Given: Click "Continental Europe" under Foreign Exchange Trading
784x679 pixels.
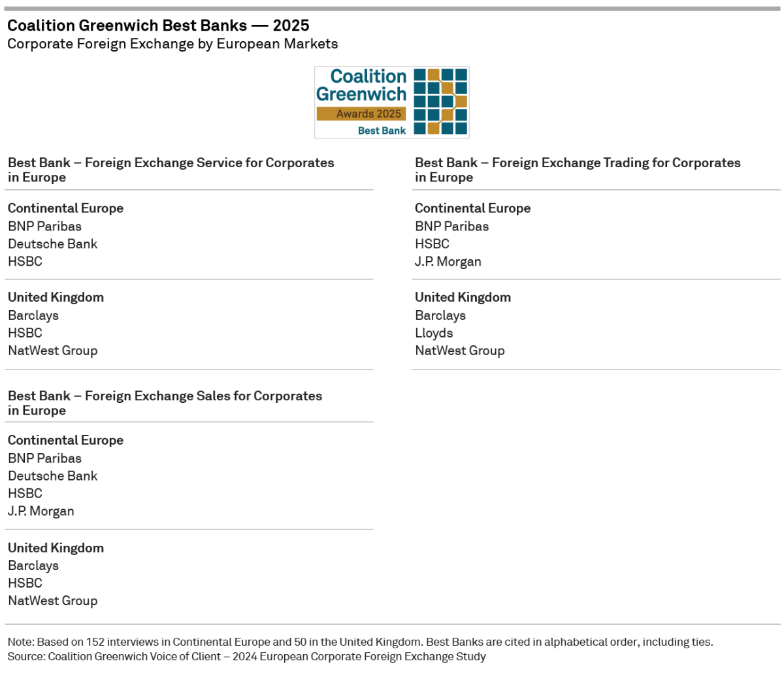Looking at the screenshot, I should 472,208.
